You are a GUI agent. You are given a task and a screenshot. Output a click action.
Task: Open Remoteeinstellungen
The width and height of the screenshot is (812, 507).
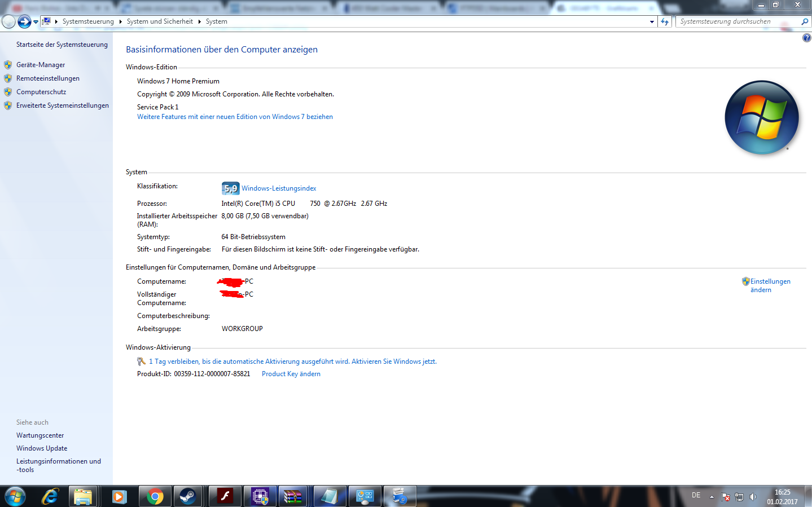(48, 78)
